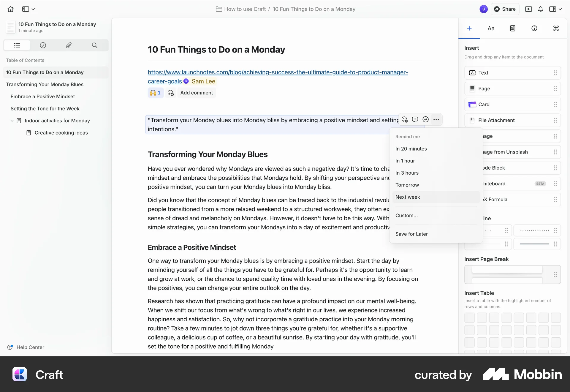Choose Next week reminder option
The image size is (570, 392).
[x=408, y=197]
